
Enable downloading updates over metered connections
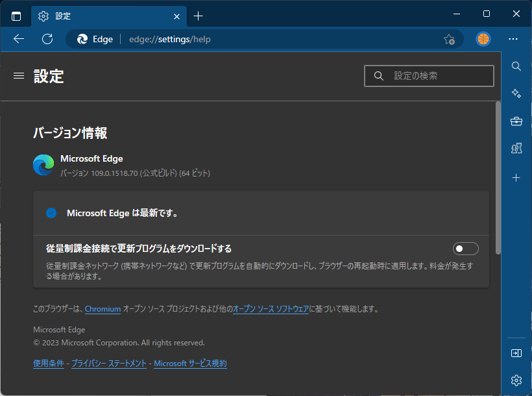point(465,248)
